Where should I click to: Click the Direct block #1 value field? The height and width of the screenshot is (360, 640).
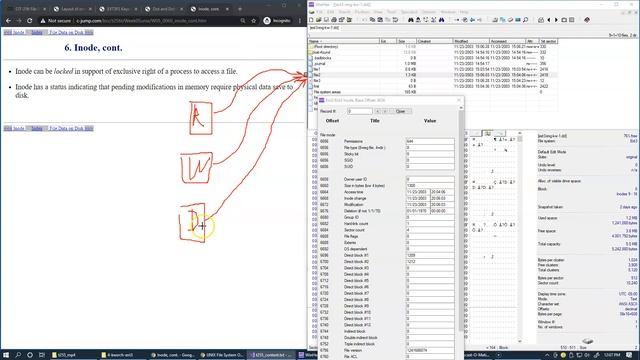[x=430, y=255]
